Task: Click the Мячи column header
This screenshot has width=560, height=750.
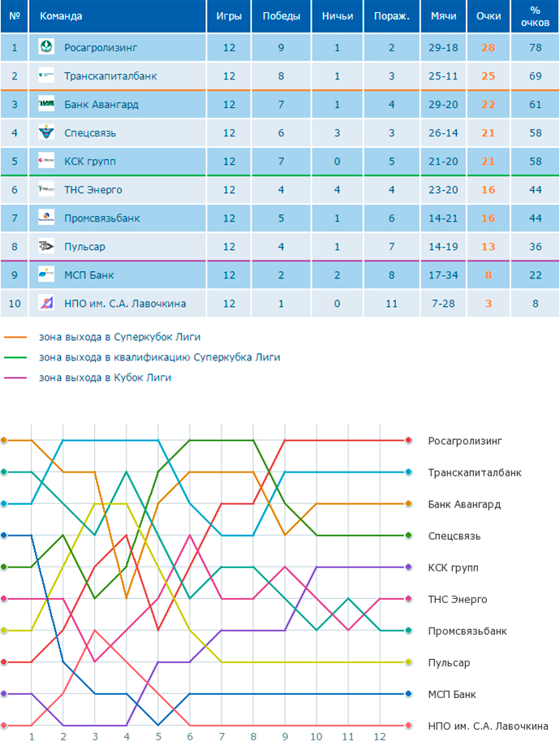Action: pyautogui.click(x=443, y=16)
